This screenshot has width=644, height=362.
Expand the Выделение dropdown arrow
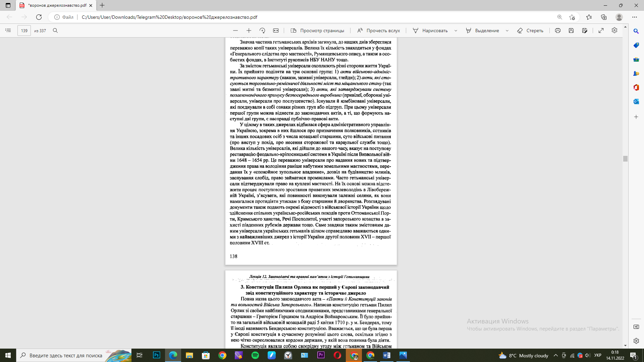click(x=507, y=31)
